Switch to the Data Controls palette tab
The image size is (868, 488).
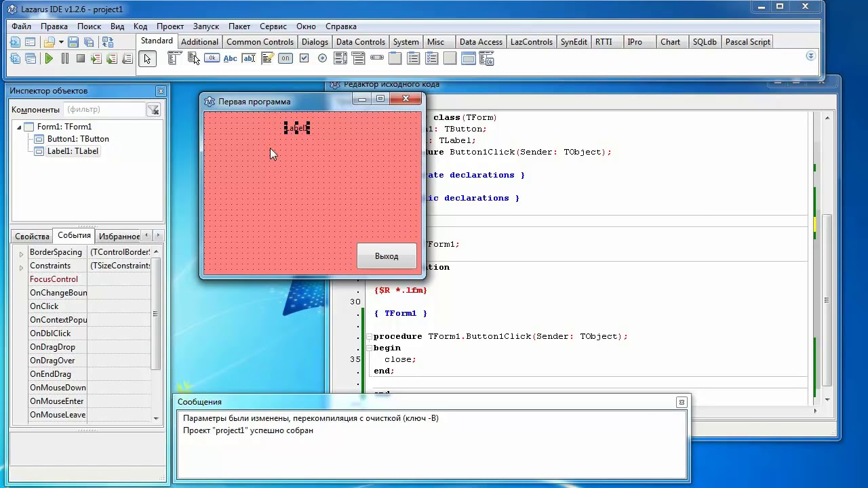(x=361, y=42)
